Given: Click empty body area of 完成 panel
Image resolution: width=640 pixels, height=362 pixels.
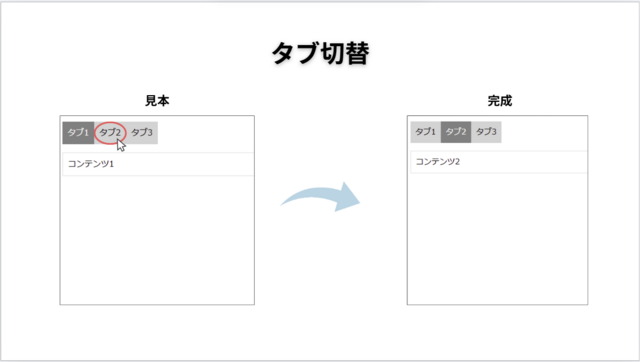Looking at the screenshot, I should (x=498, y=239).
